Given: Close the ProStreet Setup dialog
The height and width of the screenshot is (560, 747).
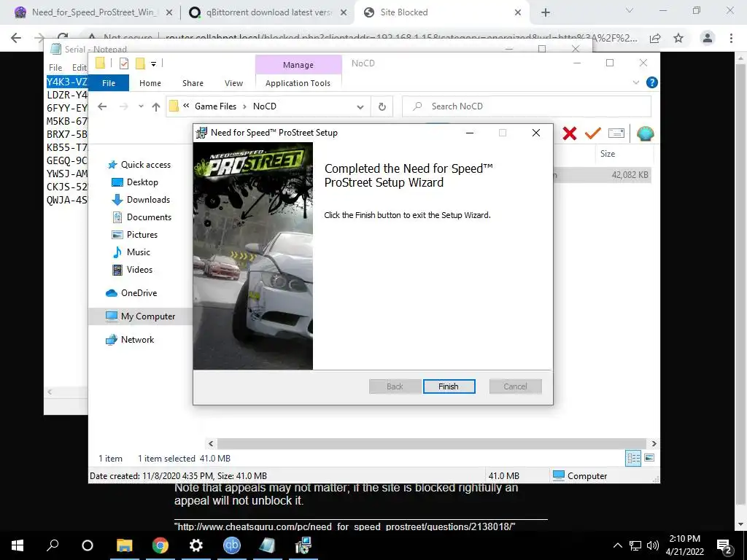Looking at the screenshot, I should 536,133.
